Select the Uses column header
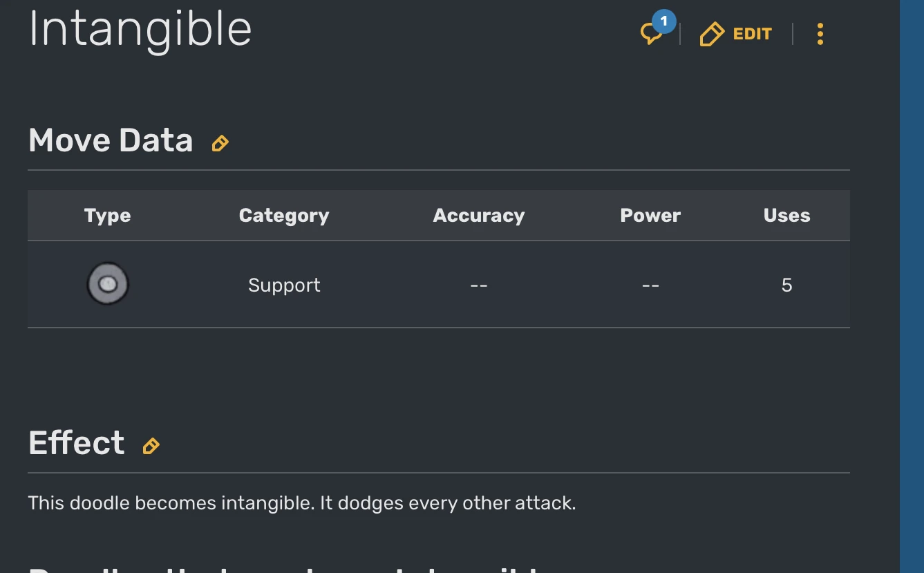Viewport: 924px width, 573px height. [786, 216]
